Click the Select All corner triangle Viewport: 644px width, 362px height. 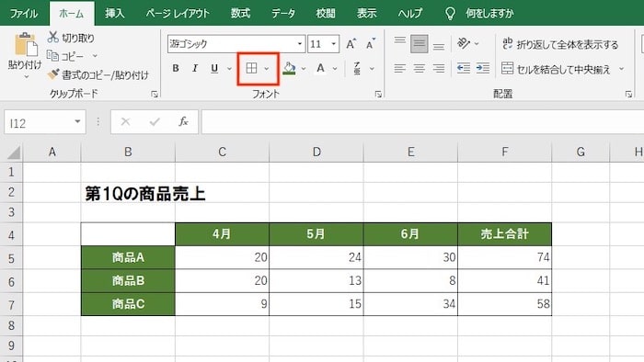pos(13,153)
